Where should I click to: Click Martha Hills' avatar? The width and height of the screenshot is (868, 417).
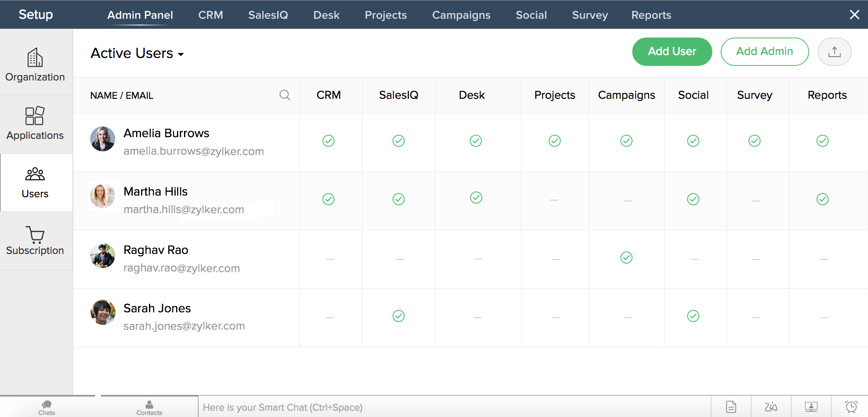point(103,196)
